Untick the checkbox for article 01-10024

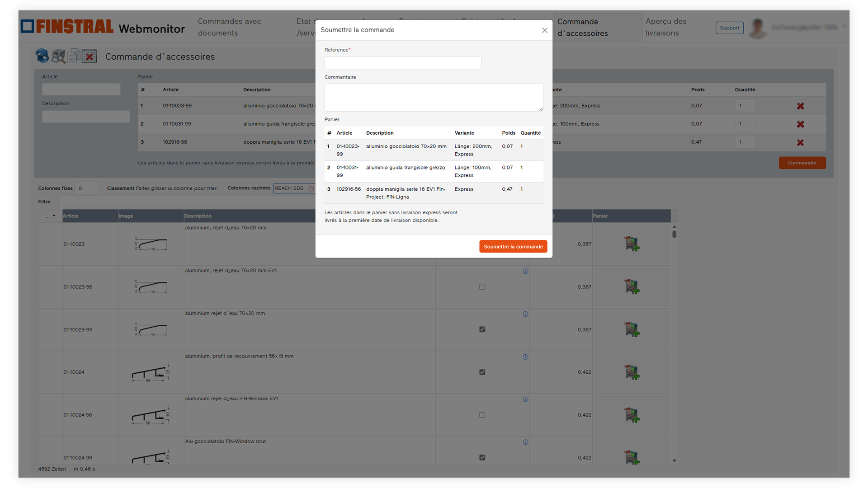point(482,372)
